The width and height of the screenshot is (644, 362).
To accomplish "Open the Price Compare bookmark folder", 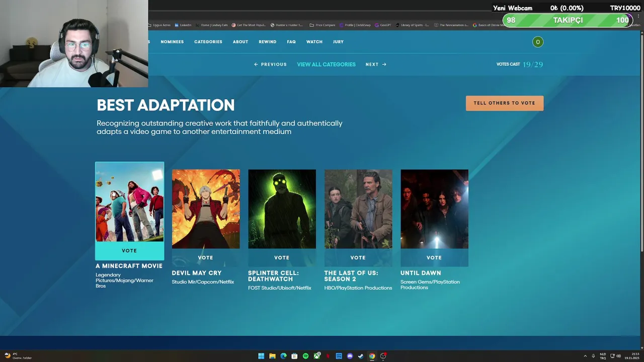I will (x=323, y=25).
